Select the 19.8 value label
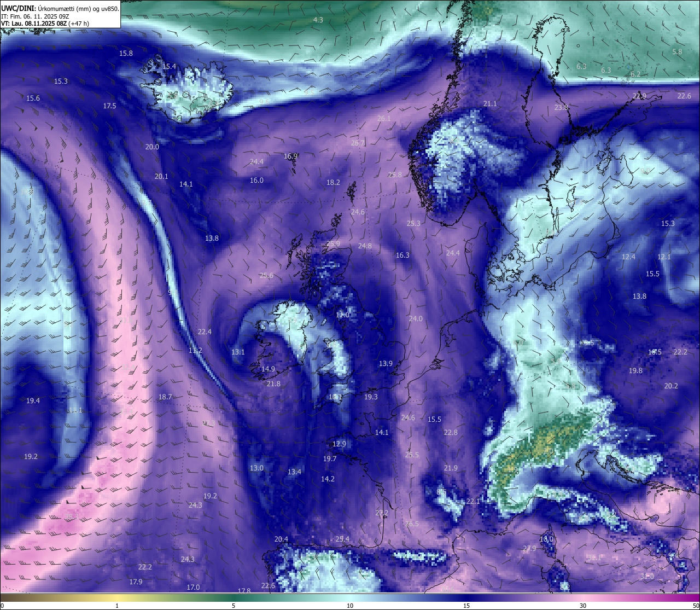The height and width of the screenshot is (610, 700). point(635,370)
